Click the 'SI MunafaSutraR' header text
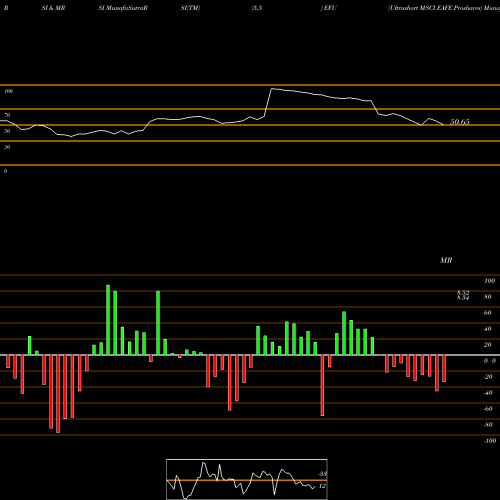Viewport: 500px width, 500px height. point(123,8)
